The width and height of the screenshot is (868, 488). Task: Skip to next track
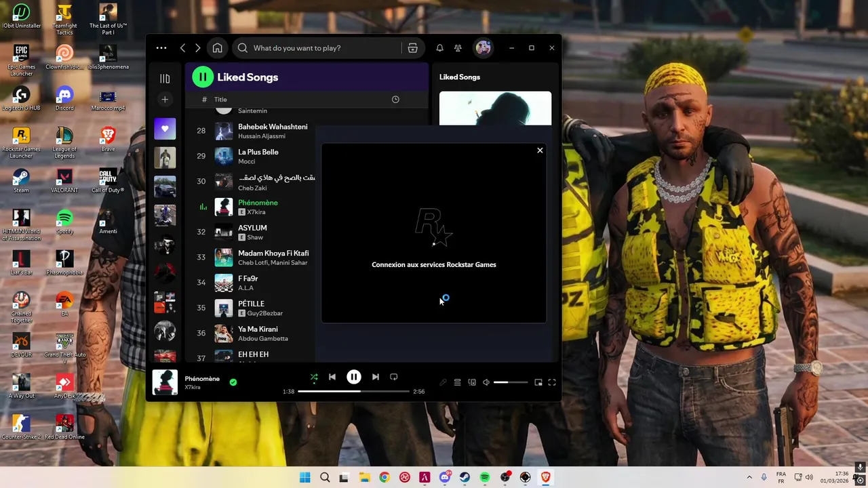pos(375,377)
